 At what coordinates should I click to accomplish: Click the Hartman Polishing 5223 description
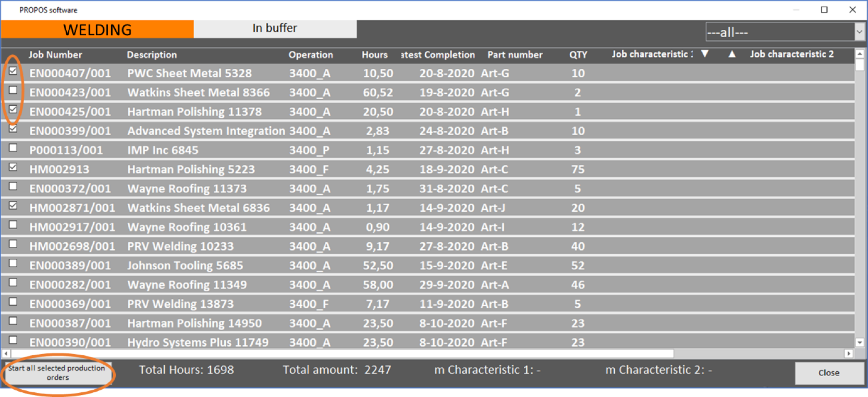[191, 170]
